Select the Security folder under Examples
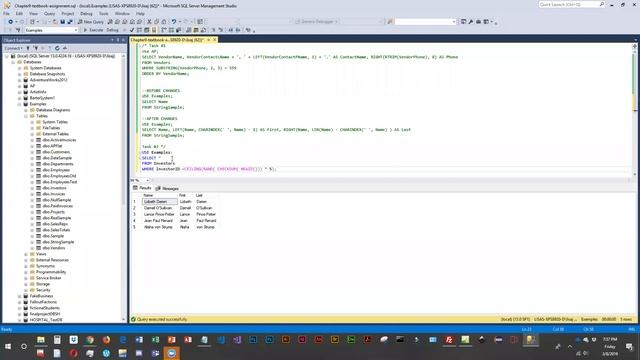640x360 pixels. (43, 290)
